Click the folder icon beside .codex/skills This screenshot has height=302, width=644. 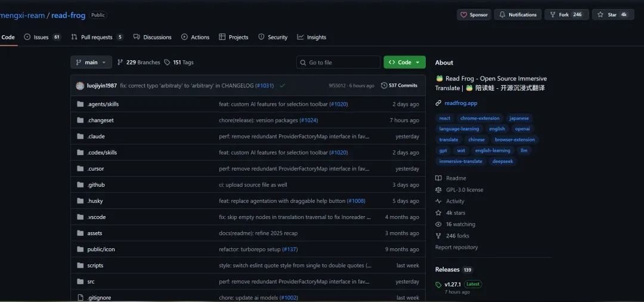(80, 152)
